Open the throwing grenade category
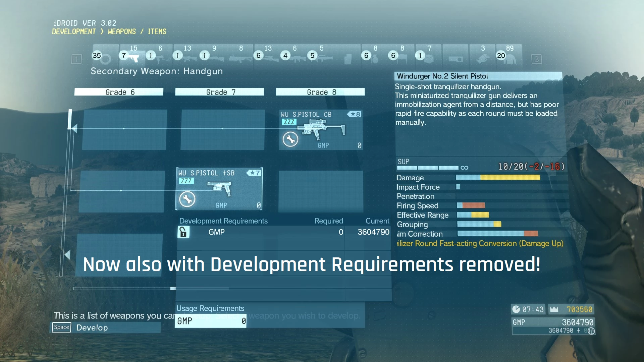 click(375, 55)
